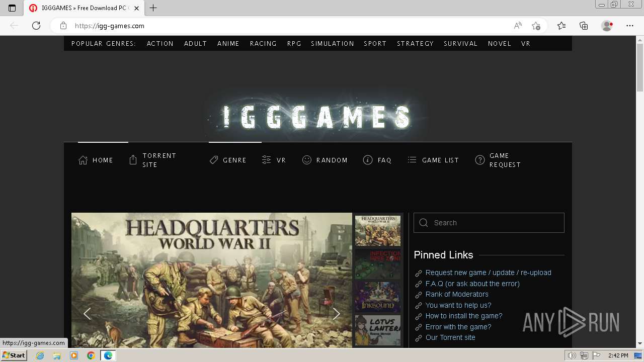The height and width of the screenshot is (362, 644).
Task: Click the magnifier icon in the search box
Action: click(x=424, y=223)
